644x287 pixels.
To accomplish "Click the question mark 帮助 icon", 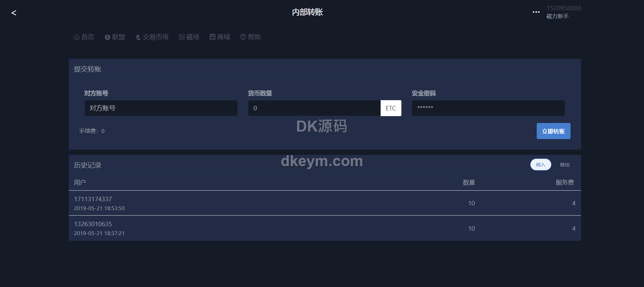I will [x=243, y=37].
